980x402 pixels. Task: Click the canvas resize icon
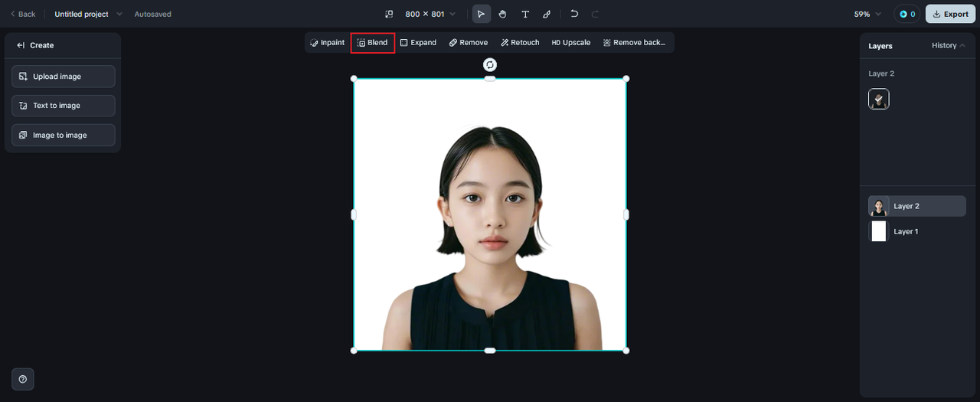coord(389,14)
